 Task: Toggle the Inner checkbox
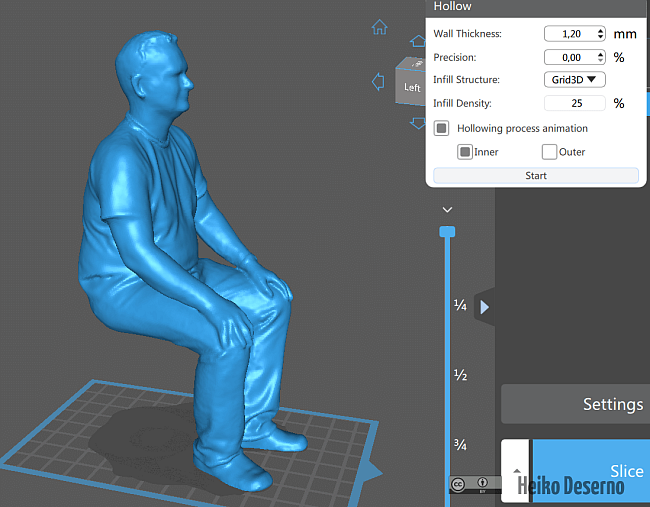(x=465, y=152)
